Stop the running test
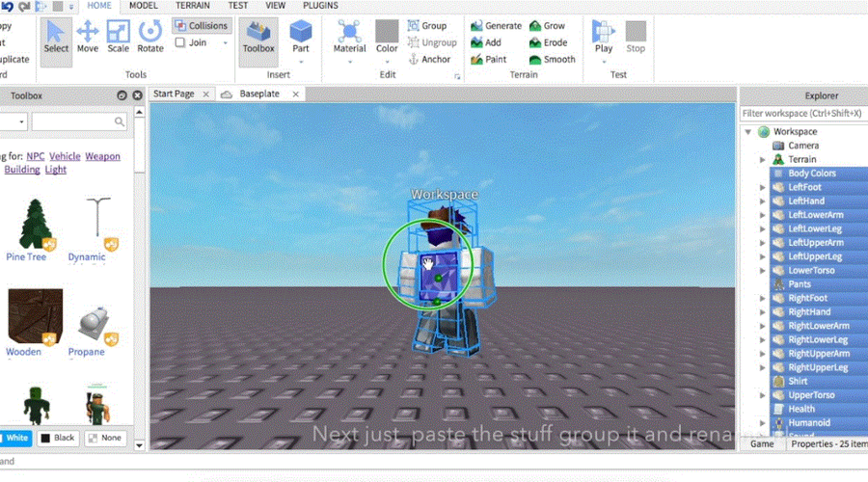Image resolution: width=868 pixels, height=482 pixels. pos(636,37)
